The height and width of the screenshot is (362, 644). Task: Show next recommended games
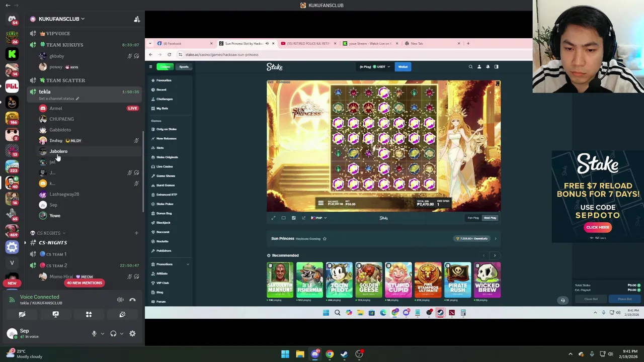[495, 255]
